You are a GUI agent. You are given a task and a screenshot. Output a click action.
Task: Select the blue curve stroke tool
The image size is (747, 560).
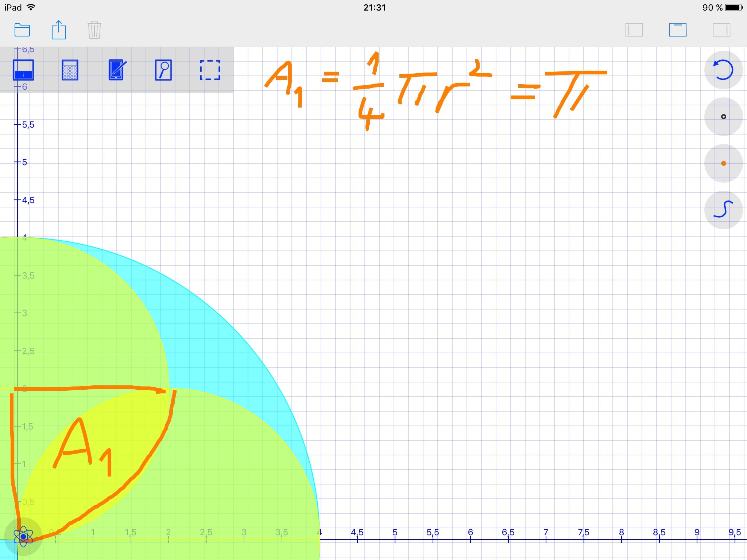tap(723, 210)
